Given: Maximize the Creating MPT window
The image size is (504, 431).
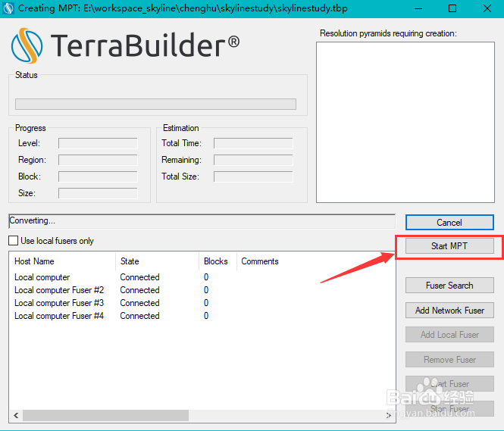Looking at the screenshot, I should tap(452, 8).
